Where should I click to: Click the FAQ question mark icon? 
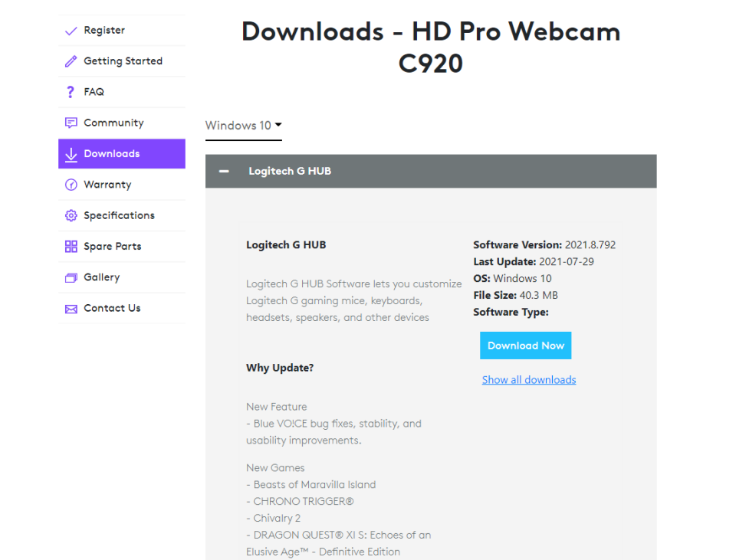[71, 92]
